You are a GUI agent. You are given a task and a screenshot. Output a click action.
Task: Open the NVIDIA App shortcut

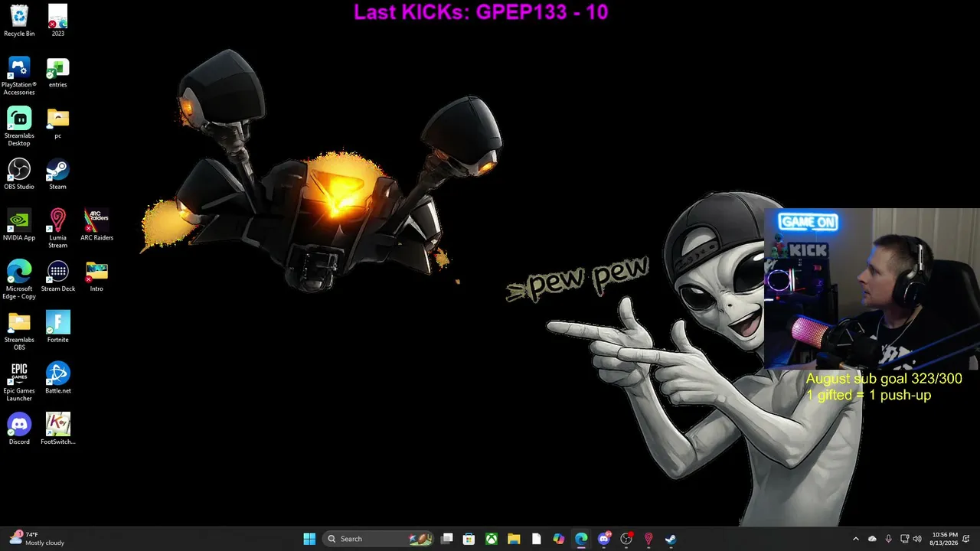[x=19, y=225]
